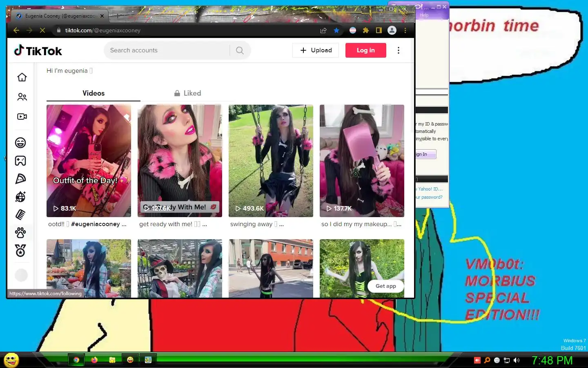Click the #eugeniacooney hashtag link

pyautogui.click(x=96, y=224)
